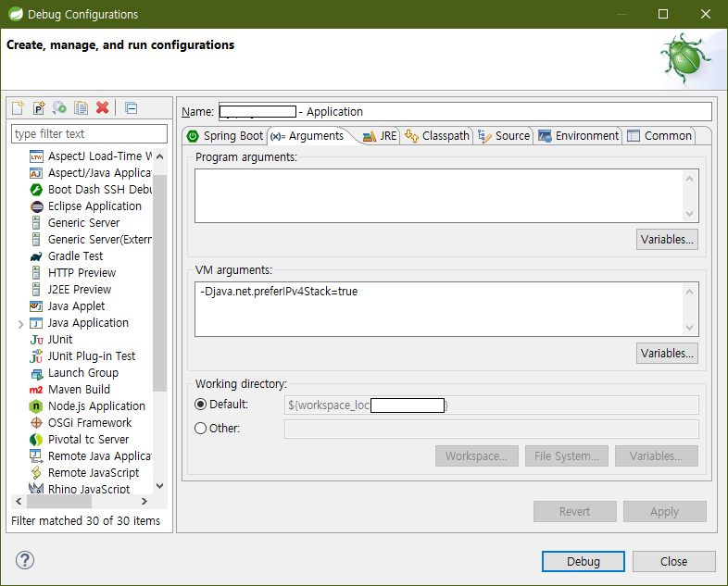Select the Remote JavaScript icon
Image resolution: width=728 pixels, height=586 pixels.
click(36, 473)
